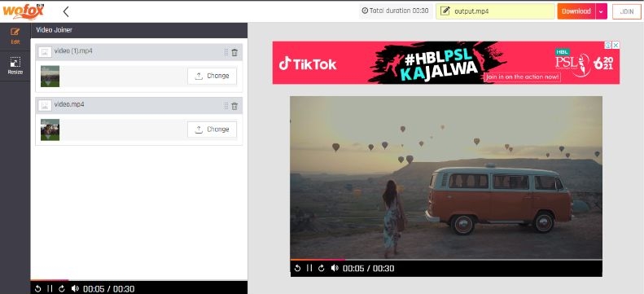
Task: Rewind in the preview video controls
Action: [298, 268]
